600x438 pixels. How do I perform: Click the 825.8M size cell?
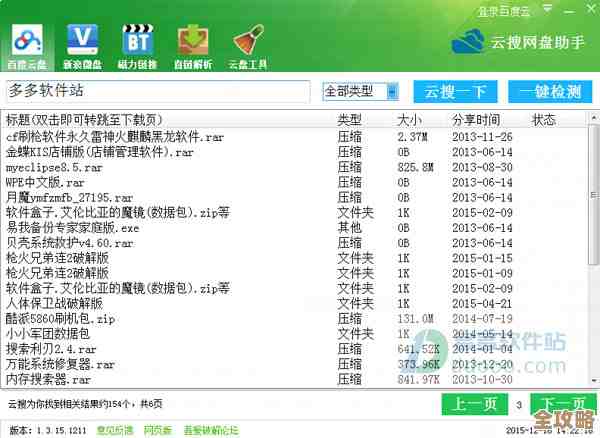click(416, 167)
